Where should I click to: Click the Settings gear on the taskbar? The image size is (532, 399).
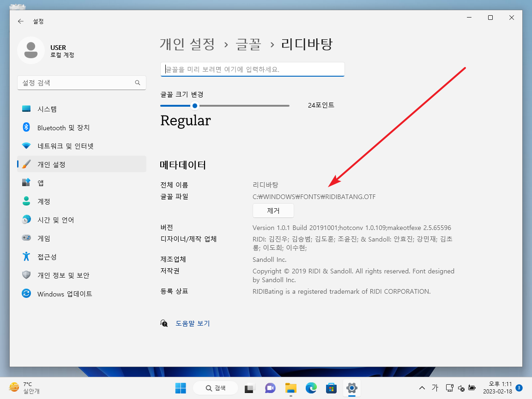[x=352, y=388]
